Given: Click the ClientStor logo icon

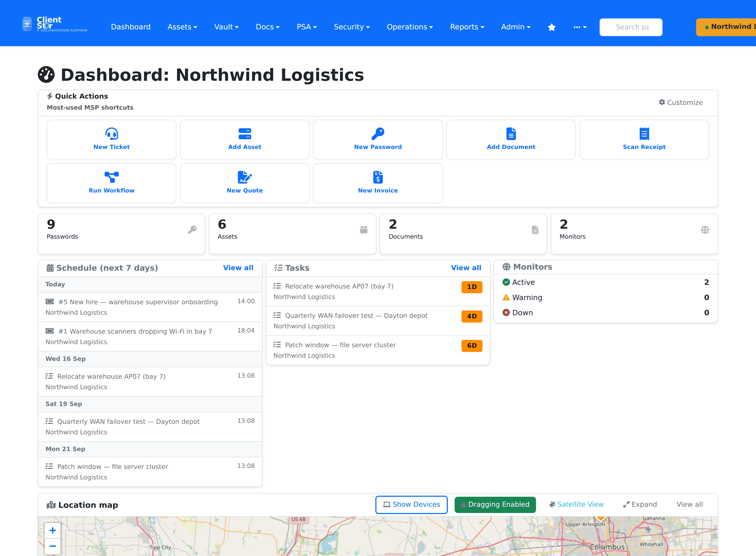Looking at the screenshot, I should [x=27, y=24].
